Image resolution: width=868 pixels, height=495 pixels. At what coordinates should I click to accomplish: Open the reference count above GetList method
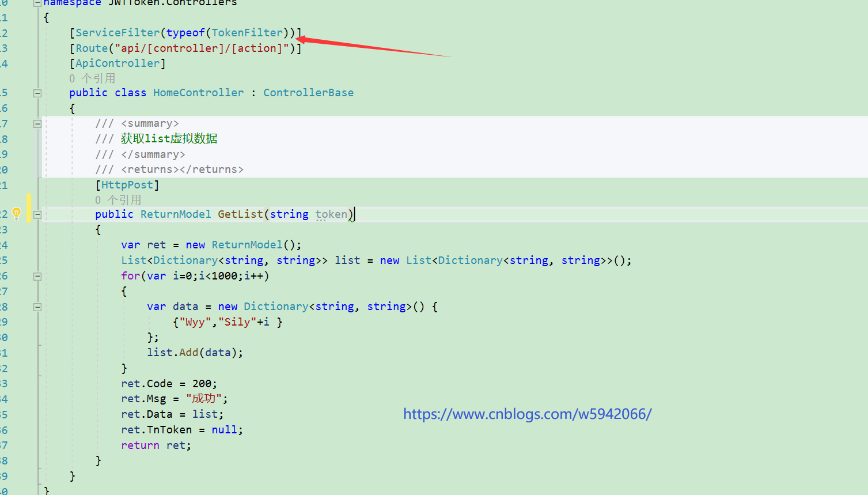click(x=118, y=200)
